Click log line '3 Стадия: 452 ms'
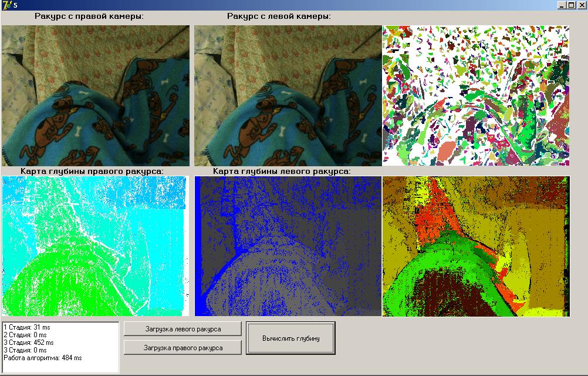The image size is (588, 376). coord(29,343)
